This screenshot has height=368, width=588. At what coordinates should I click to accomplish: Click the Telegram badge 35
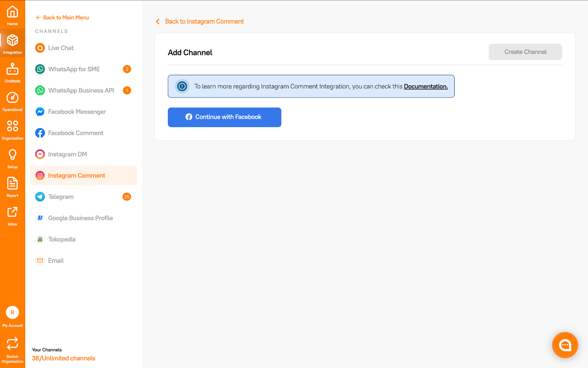pos(127,197)
